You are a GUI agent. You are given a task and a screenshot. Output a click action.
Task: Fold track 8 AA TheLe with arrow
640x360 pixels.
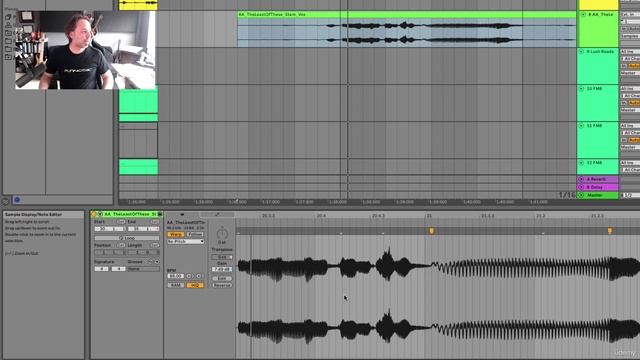(583, 15)
